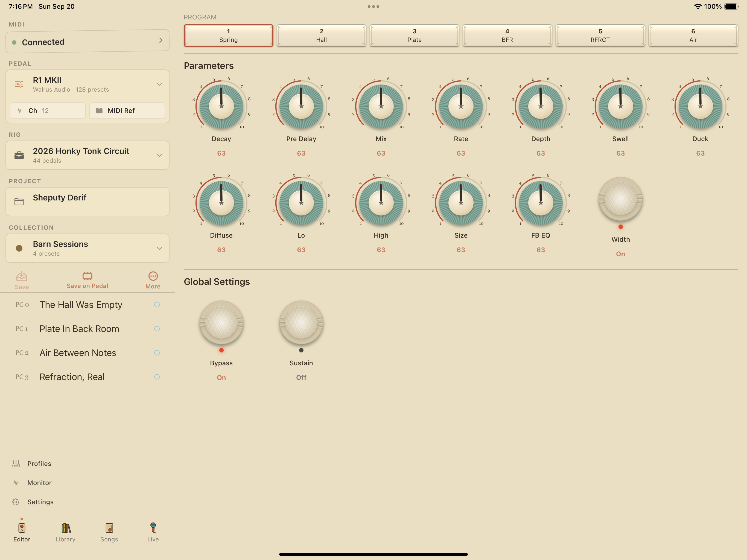Click the Songs music note icon
Viewport: 747px width, 560px height.
click(x=109, y=528)
